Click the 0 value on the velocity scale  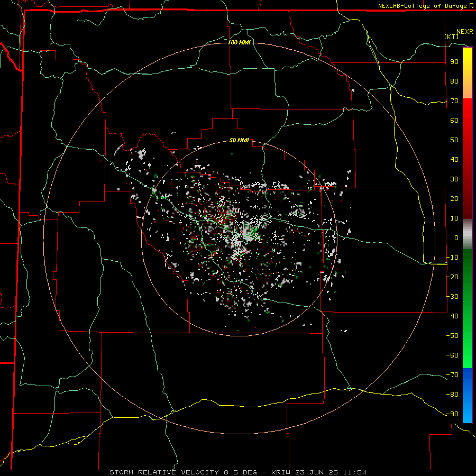tap(456, 238)
